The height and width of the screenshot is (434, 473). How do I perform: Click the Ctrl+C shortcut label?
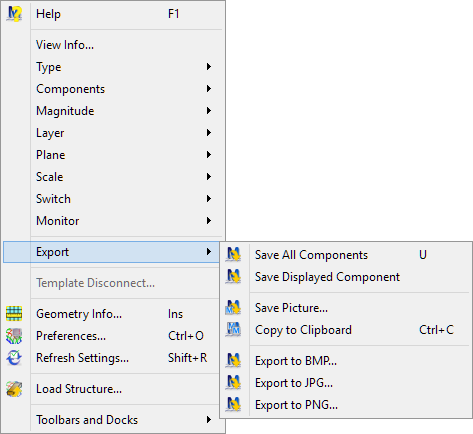click(436, 330)
